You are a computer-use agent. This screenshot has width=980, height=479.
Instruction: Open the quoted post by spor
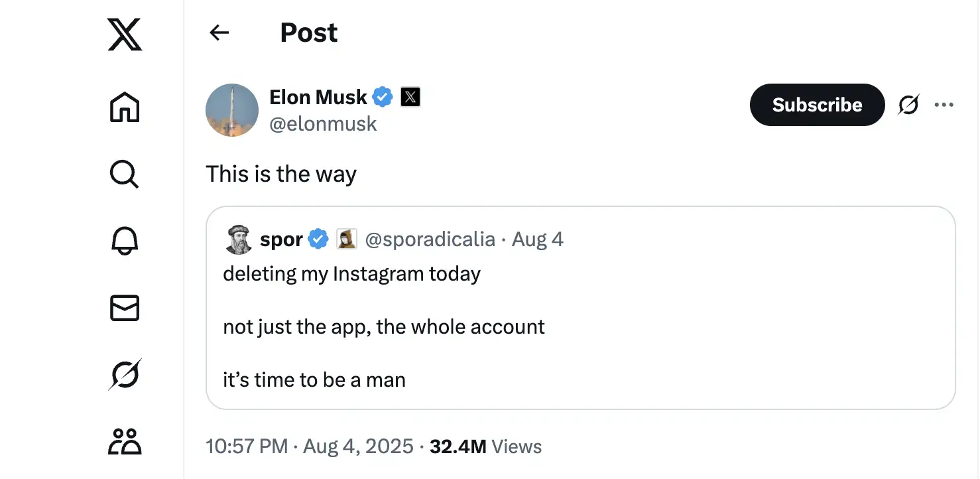(x=581, y=308)
